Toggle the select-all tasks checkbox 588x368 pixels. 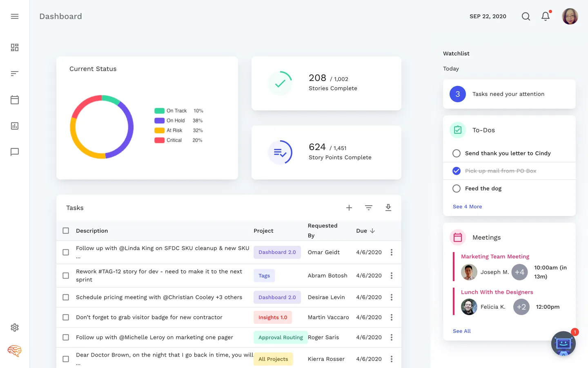pos(66,231)
